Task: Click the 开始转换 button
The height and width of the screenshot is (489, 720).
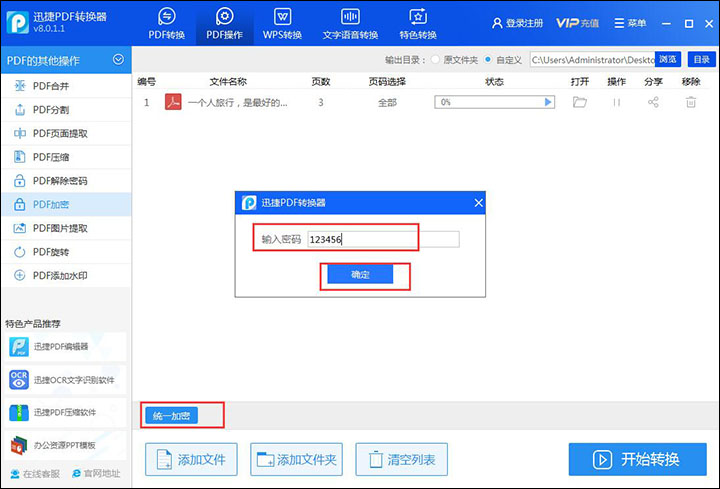Action: [x=637, y=459]
